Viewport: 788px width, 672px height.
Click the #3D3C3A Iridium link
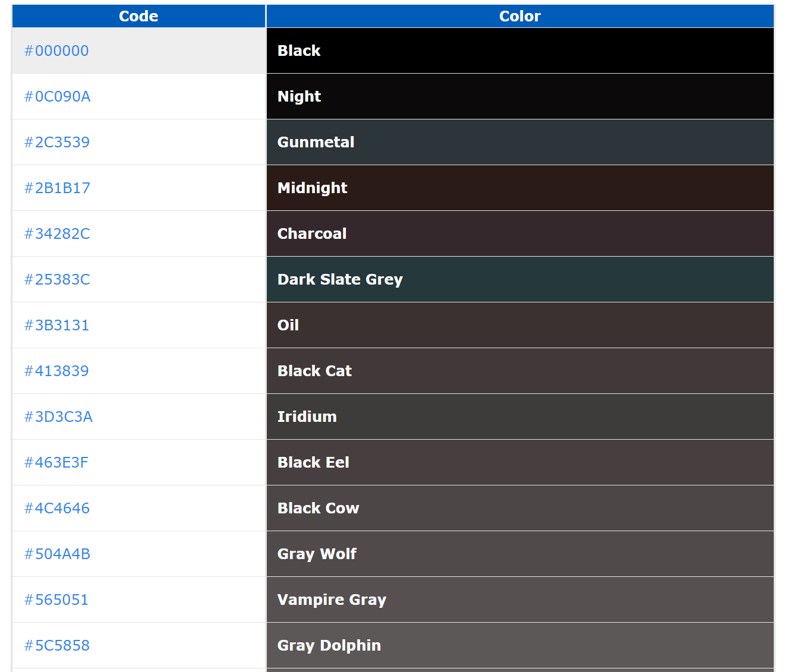pyautogui.click(x=58, y=417)
